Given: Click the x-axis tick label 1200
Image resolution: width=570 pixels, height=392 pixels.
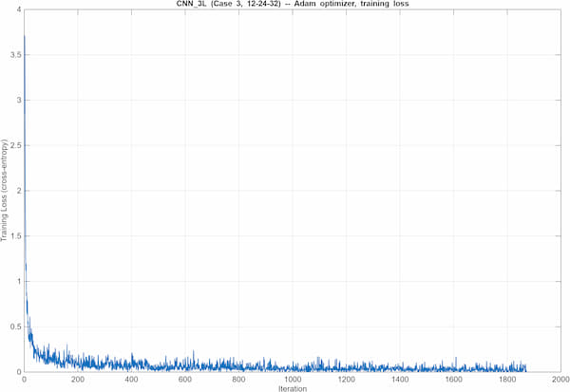Looking at the screenshot, I should [346, 380].
